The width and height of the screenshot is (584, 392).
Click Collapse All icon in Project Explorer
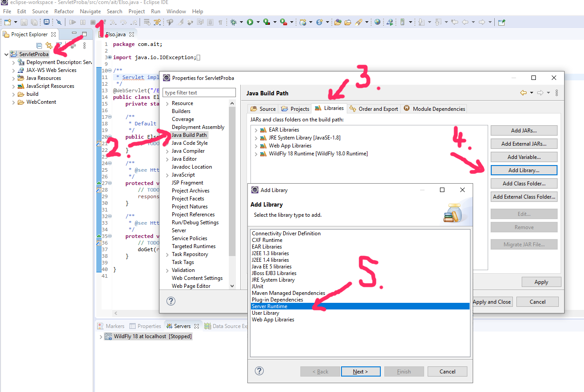tap(39, 45)
